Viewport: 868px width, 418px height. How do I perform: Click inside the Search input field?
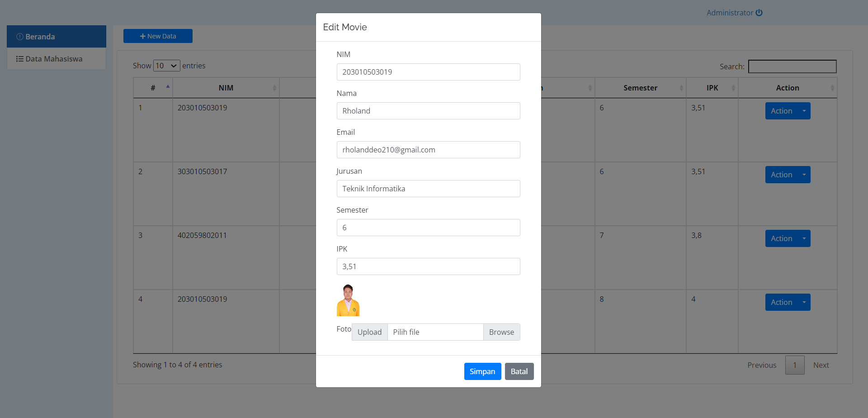coord(792,66)
